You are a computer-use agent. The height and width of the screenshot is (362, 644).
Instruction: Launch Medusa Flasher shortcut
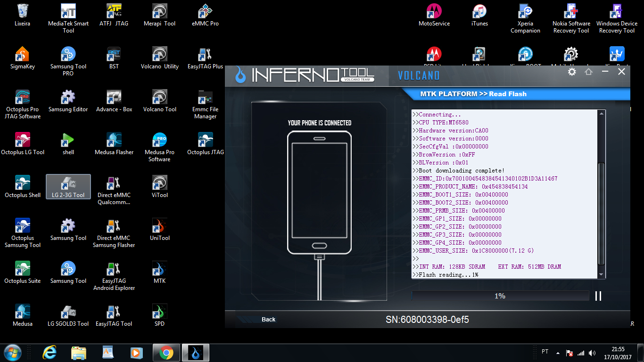coord(114,144)
